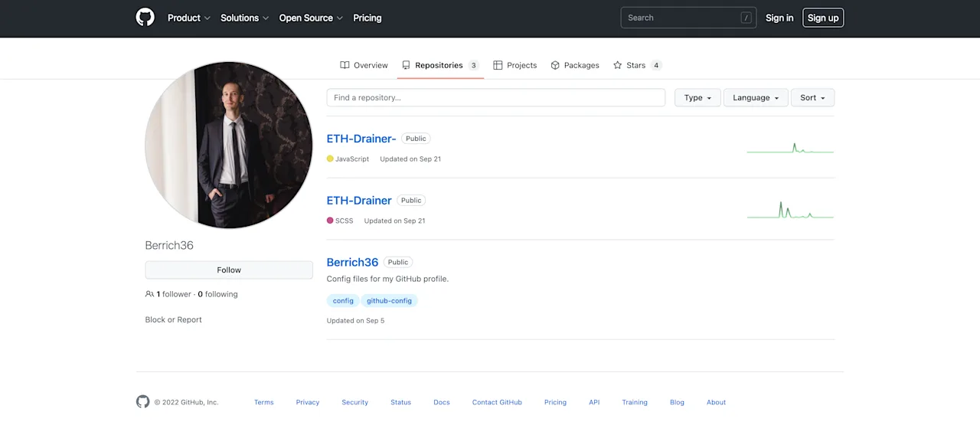Expand the Product menu in header
980x435 pixels.
(x=189, y=18)
